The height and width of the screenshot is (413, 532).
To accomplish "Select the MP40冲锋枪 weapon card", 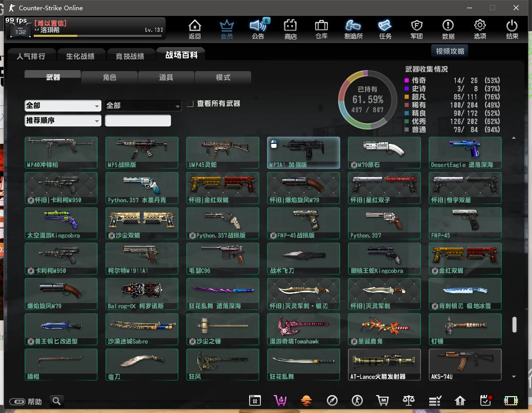I will [x=61, y=153].
